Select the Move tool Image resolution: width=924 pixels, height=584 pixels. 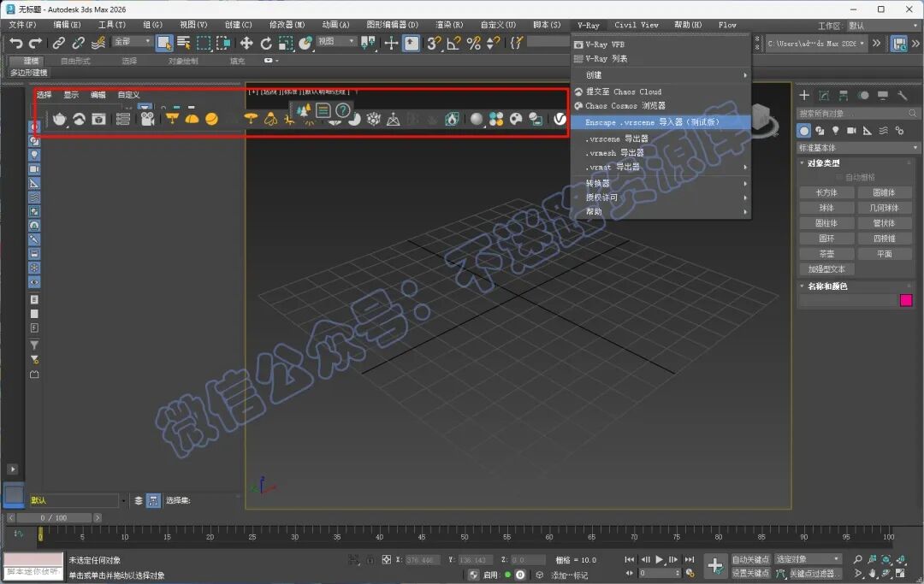(246, 43)
